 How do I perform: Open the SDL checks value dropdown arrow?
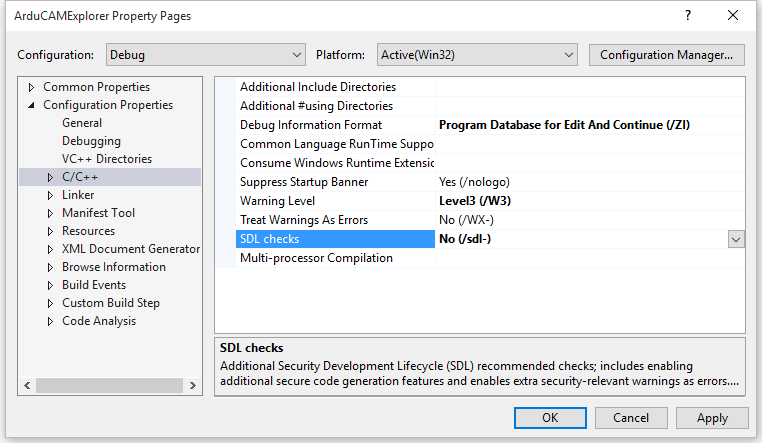click(736, 239)
